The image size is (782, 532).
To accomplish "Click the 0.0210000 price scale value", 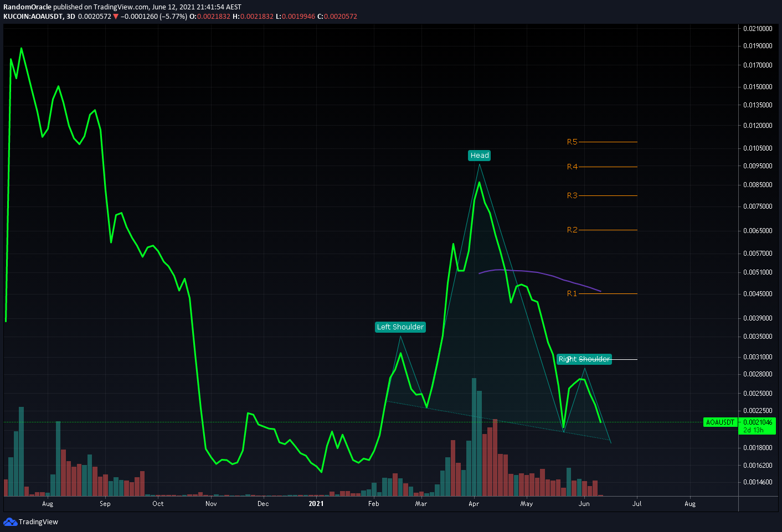I will 758,29.
